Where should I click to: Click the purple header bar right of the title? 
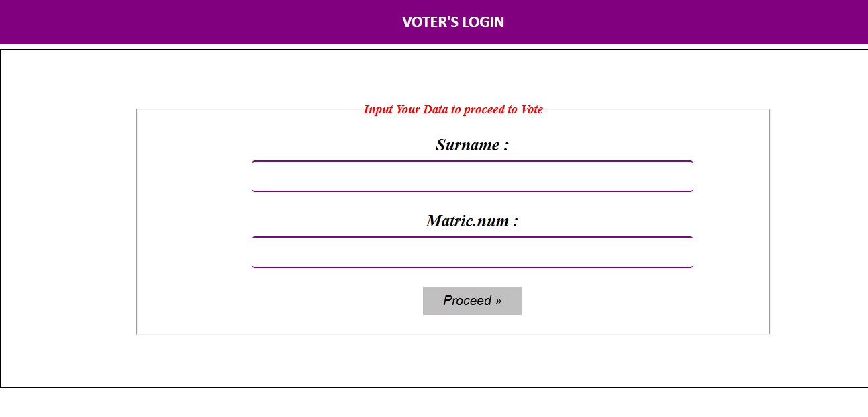(x=705, y=22)
